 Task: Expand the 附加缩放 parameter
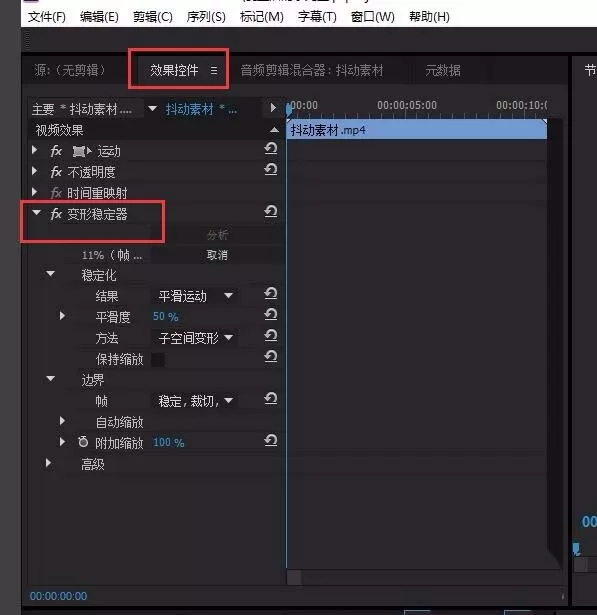click(62, 442)
